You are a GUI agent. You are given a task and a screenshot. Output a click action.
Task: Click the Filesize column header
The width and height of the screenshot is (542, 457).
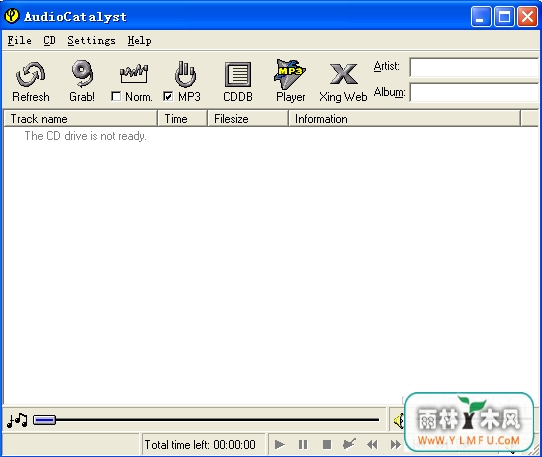tap(248, 119)
